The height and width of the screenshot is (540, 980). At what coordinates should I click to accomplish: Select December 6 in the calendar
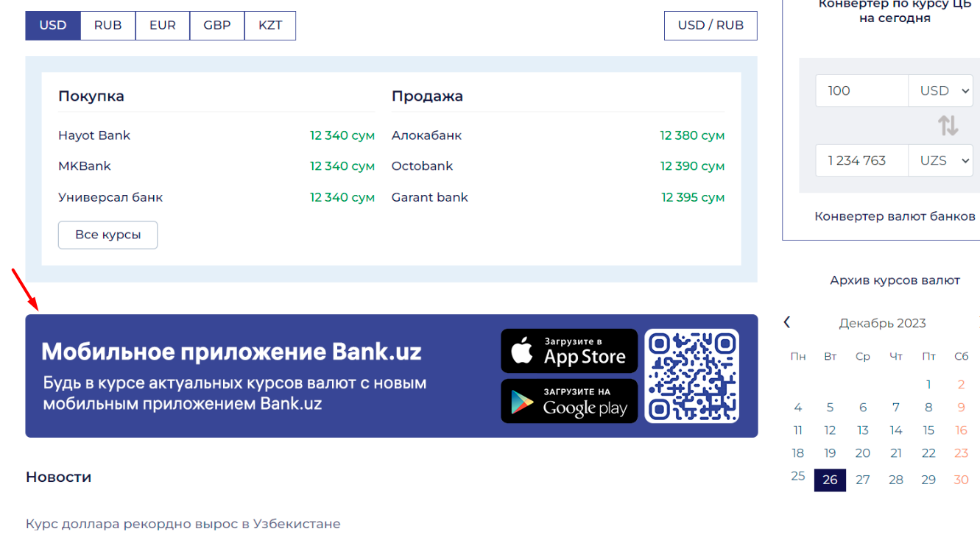[x=863, y=408]
